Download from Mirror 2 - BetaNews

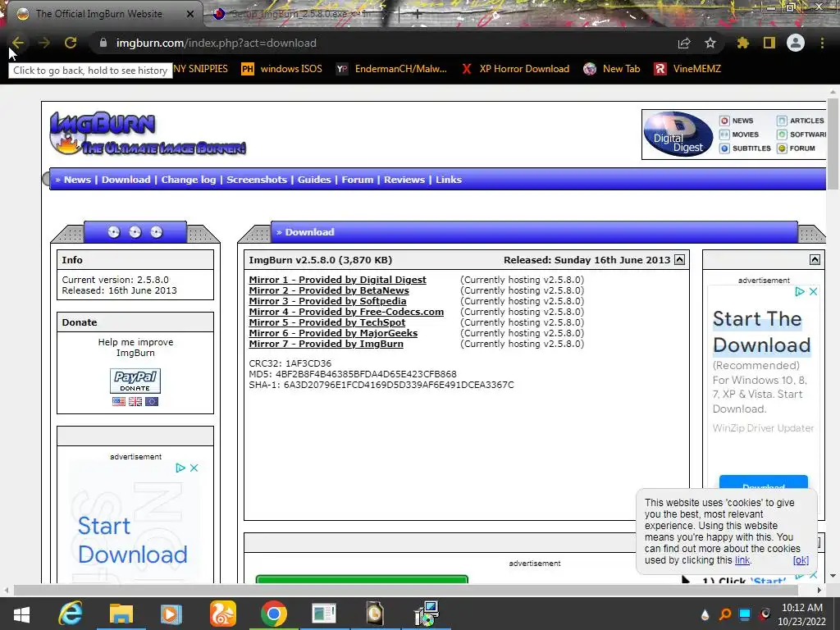[x=329, y=290]
